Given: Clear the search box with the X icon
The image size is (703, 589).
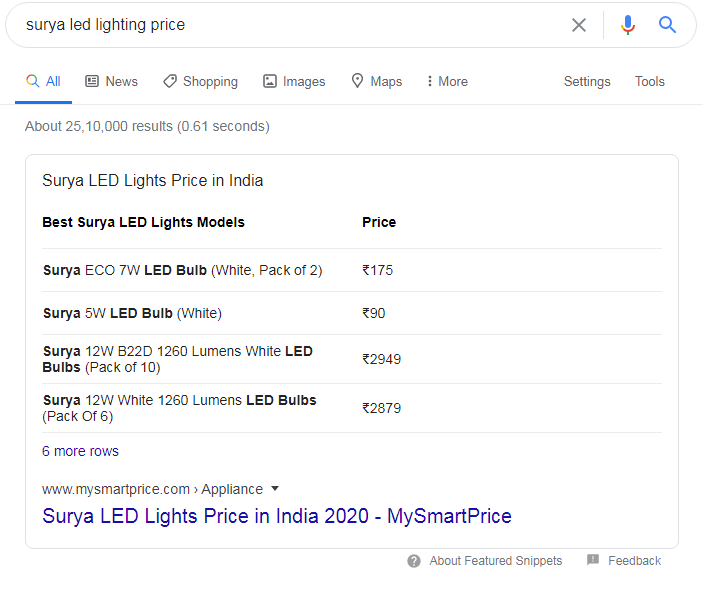Looking at the screenshot, I should pyautogui.click(x=579, y=25).
